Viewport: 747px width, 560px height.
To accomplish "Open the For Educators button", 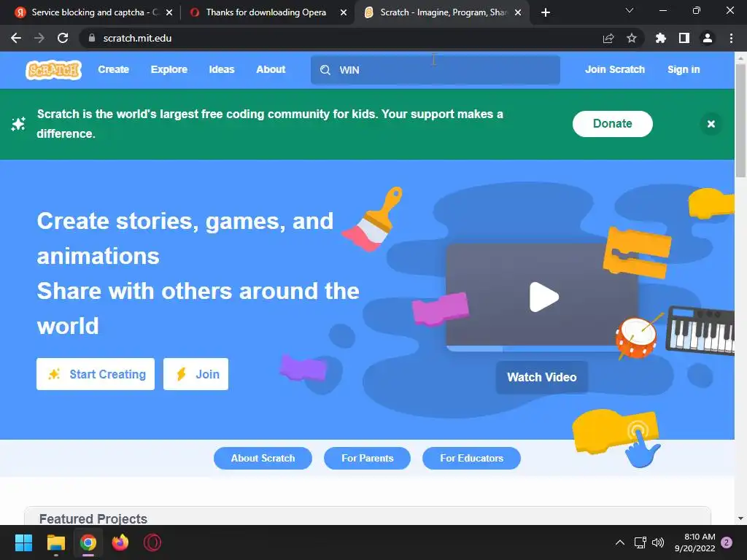I will (x=472, y=458).
